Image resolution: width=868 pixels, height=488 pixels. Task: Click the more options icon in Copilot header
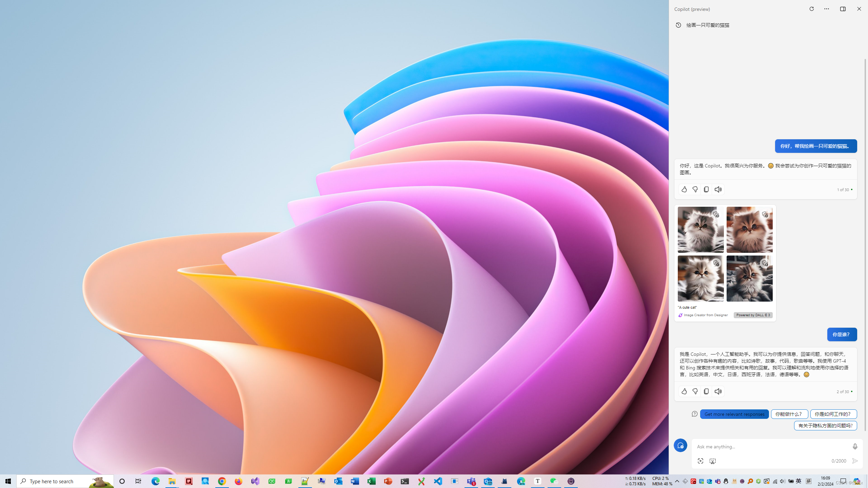(x=827, y=9)
